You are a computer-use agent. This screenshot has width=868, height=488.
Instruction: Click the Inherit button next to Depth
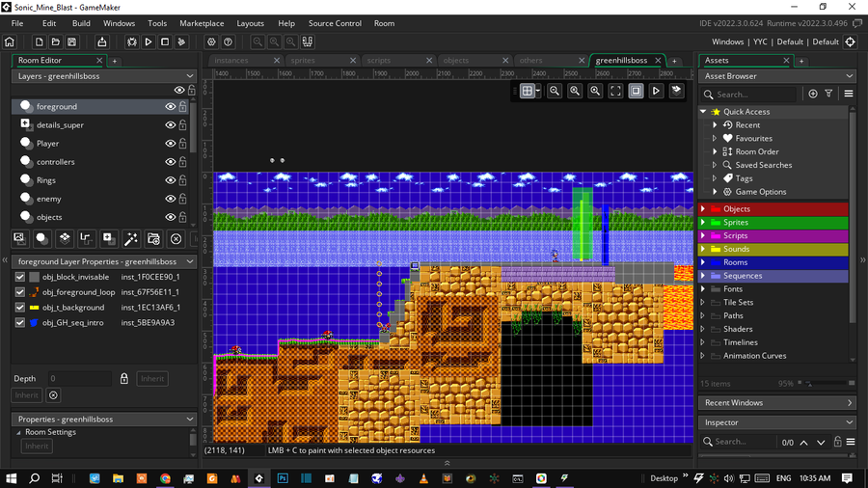(x=152, y=378)
